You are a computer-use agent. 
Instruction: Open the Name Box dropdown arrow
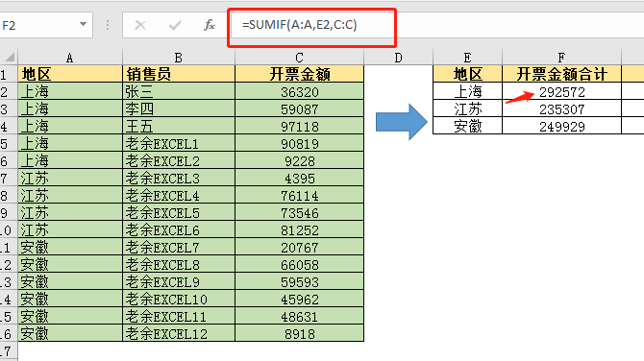tap(83, 24)
